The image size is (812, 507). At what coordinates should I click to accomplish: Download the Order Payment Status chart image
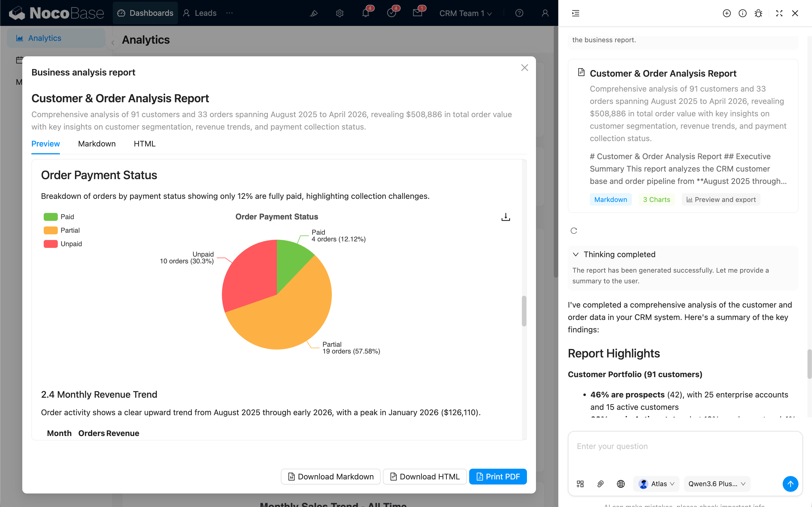(x=505, y=217)
